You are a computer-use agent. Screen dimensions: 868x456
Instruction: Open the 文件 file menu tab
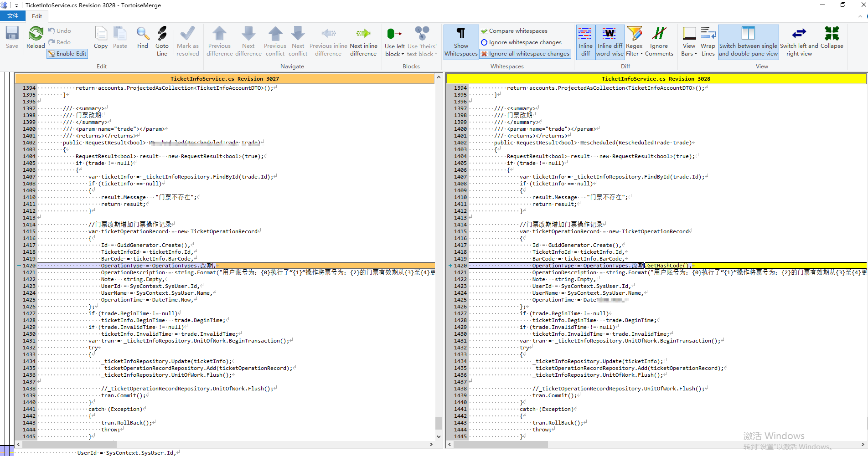click(13, 16)
